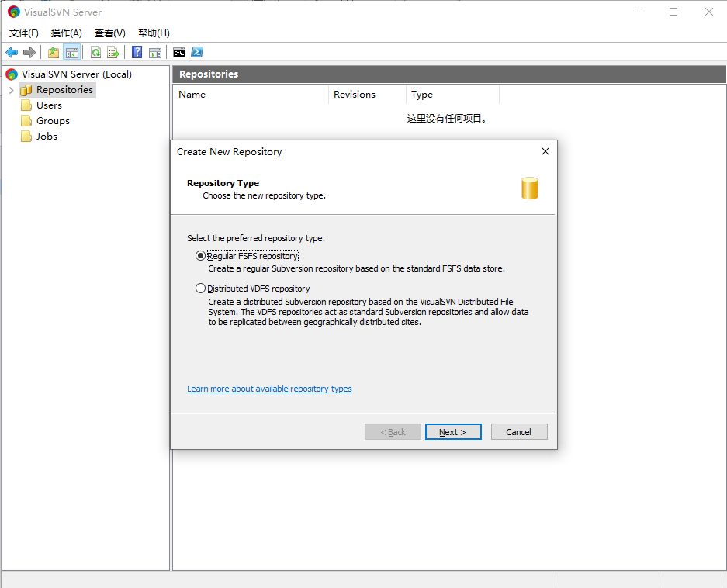Click the yellow repository cylinder icon in dialog
727x588 pixels.
pyautogui.click(x=529, y=189)
